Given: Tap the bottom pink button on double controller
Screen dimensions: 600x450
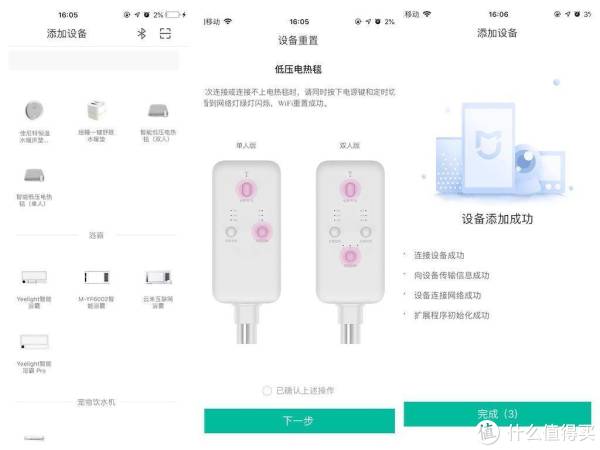Looking at the screenshot, I should [350, 256].
